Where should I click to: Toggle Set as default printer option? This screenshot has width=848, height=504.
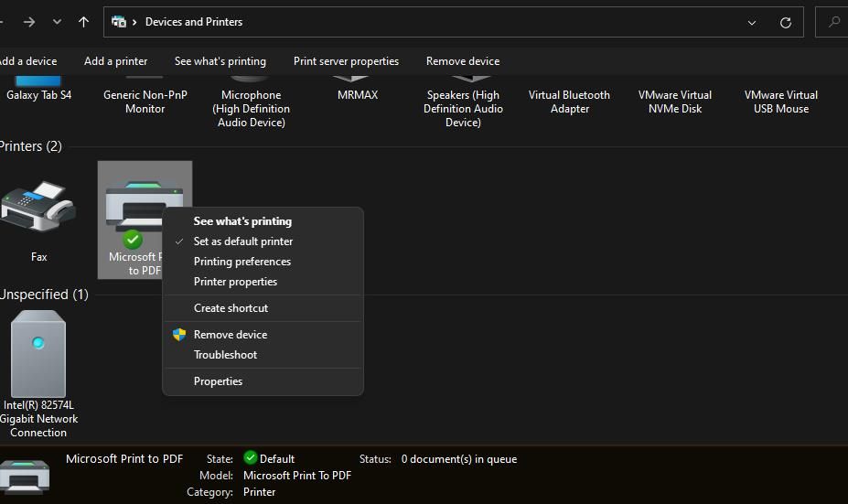click(x=243, y=241)
